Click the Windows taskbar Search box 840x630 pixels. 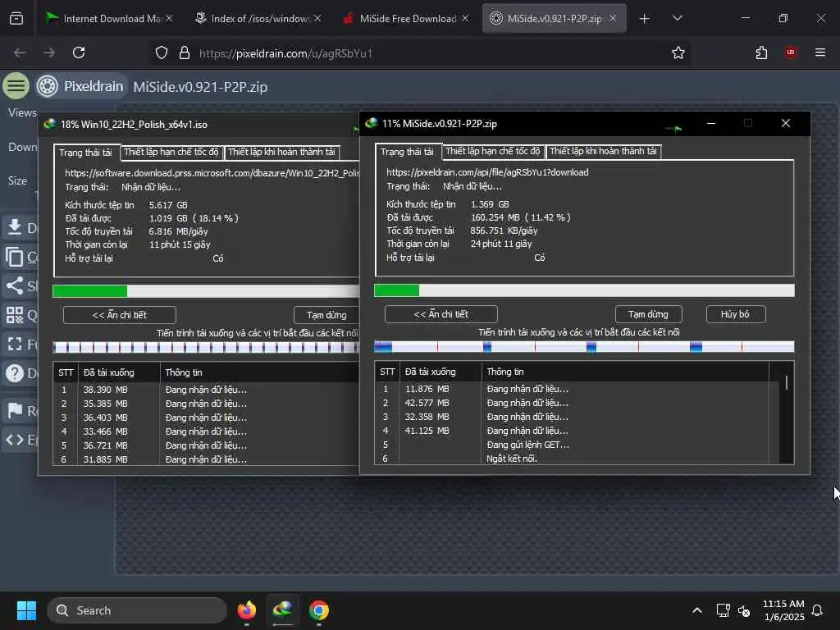pos(137,610)
